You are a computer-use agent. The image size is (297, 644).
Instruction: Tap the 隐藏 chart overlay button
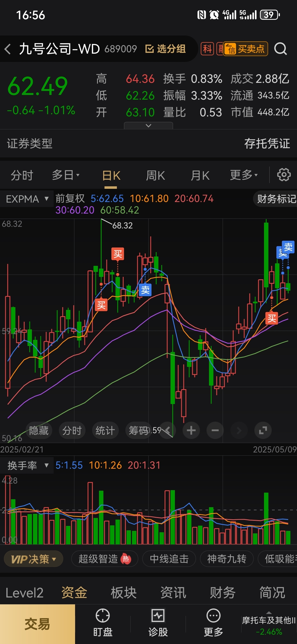click(39, 430)
